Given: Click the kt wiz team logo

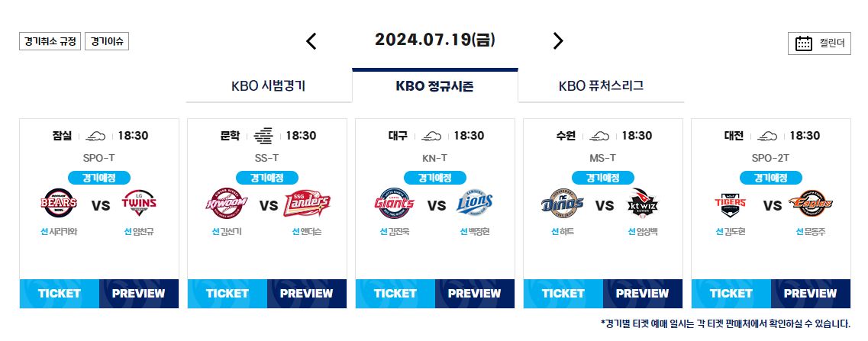Looking at the screenshot, I should pos(644,205).
